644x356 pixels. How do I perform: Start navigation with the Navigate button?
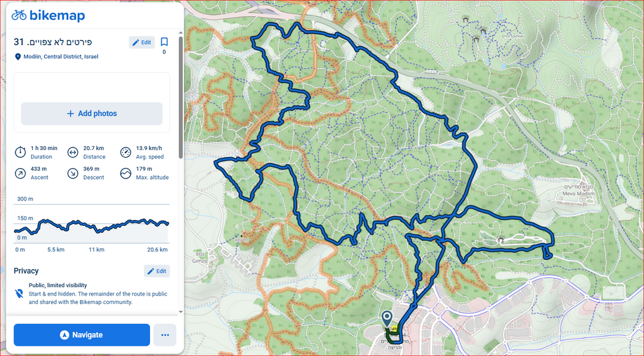(x=82, y=335)
